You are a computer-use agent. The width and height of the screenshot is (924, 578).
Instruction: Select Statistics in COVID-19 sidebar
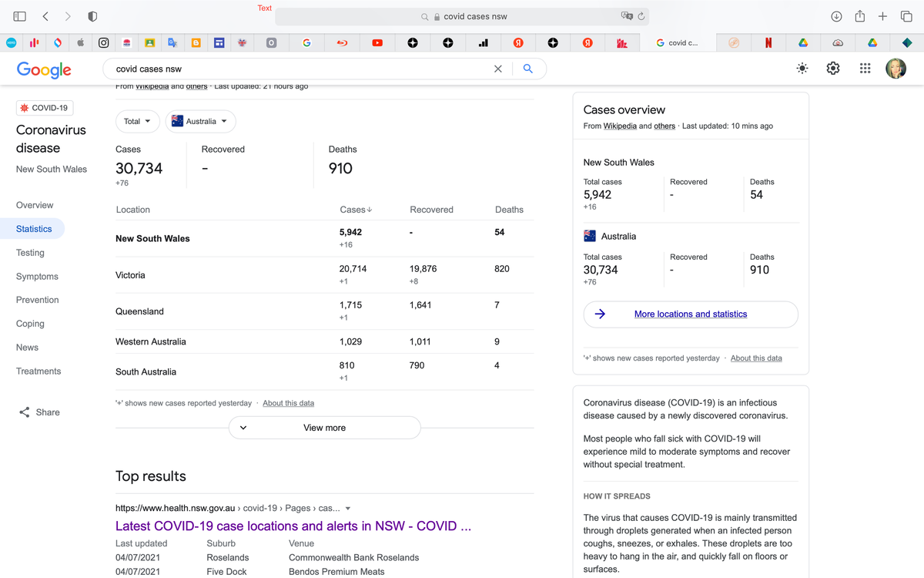coord(34,229)
